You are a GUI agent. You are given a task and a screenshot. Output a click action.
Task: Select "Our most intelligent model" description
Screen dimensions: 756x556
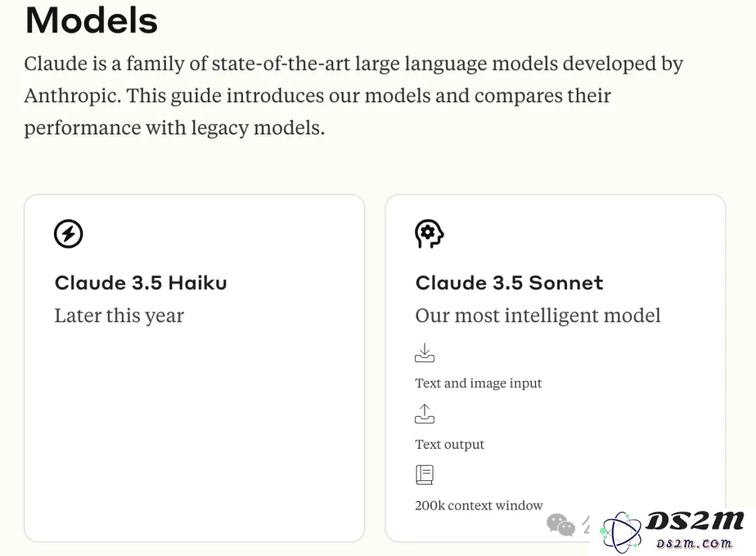pyautogui.click(x=538, y=315)
